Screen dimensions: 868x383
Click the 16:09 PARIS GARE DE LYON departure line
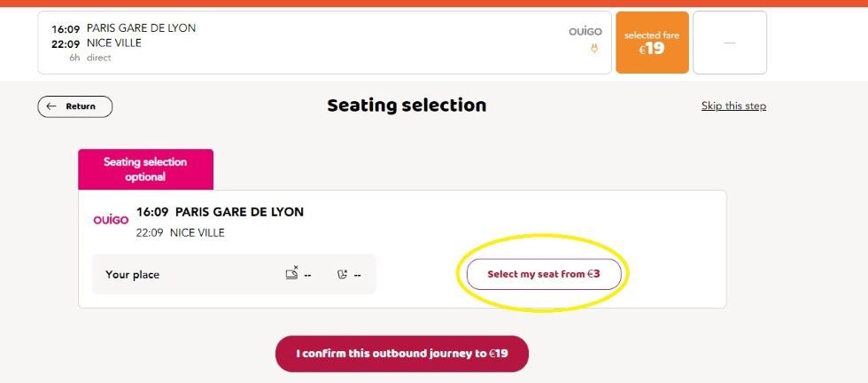(220, 212)
